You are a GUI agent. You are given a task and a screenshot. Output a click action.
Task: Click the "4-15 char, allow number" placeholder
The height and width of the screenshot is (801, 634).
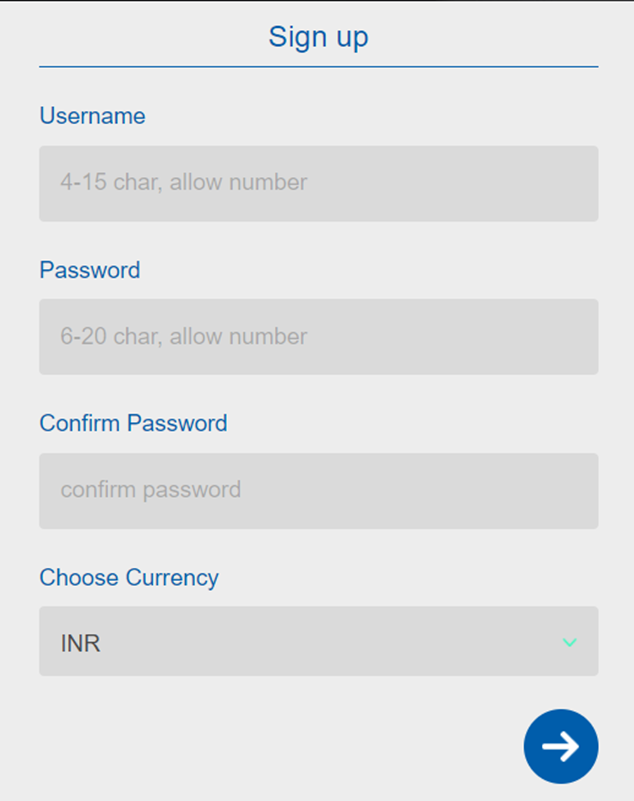tap(183, 182)
